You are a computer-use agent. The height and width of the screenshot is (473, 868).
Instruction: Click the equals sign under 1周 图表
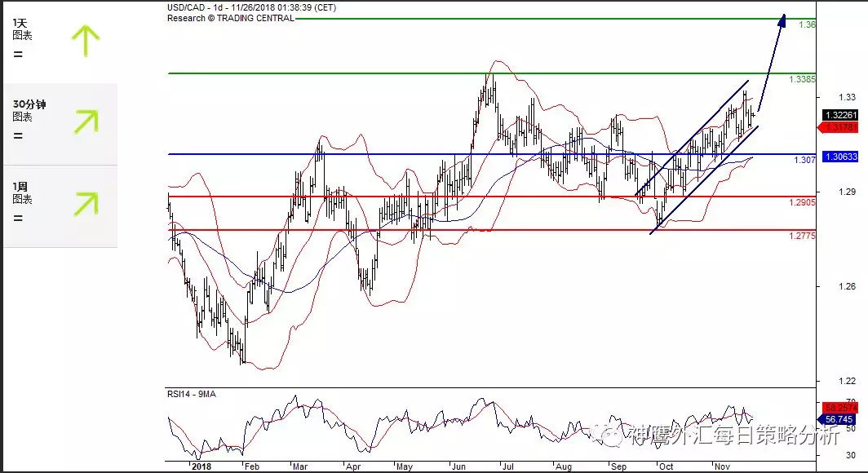tap(18, 219)
